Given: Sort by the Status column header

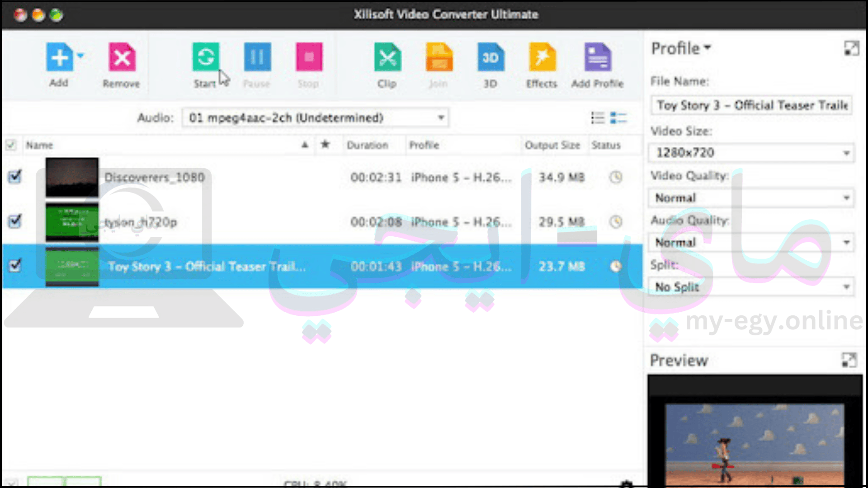Looking at the screenshot, I should pyautogui.click(x=606, y=145).
